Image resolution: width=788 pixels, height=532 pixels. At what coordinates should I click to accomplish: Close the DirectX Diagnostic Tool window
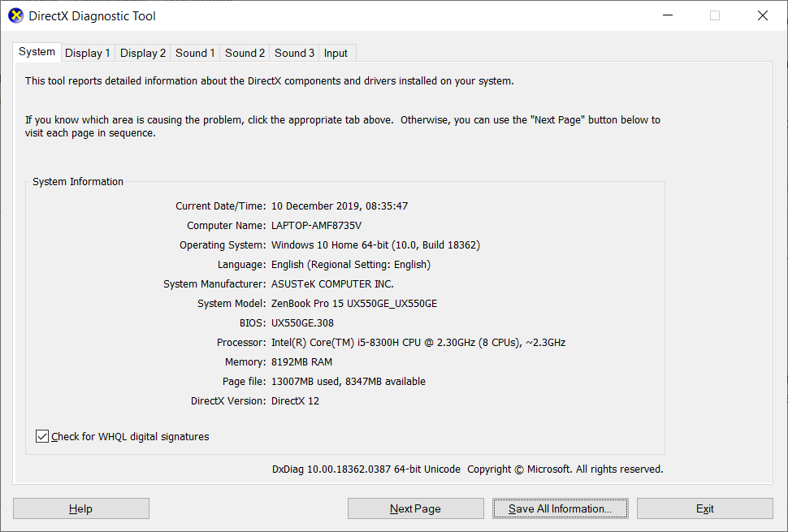pyautogui.click(x=762, y=15)
